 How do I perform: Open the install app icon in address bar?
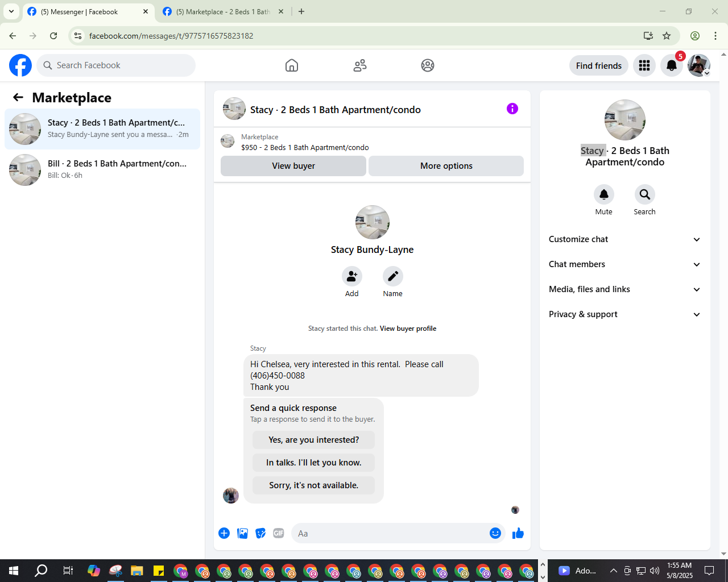648,36
